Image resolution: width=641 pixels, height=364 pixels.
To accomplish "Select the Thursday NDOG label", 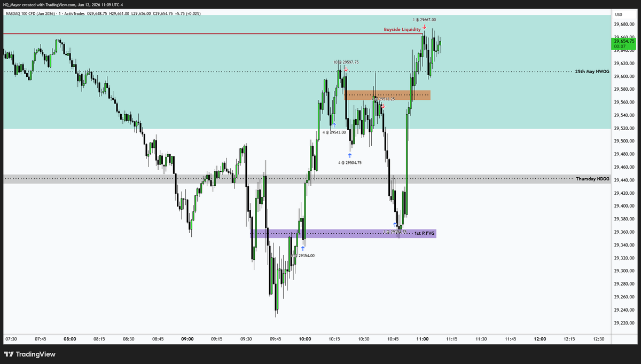I will [x=592, y=179].
